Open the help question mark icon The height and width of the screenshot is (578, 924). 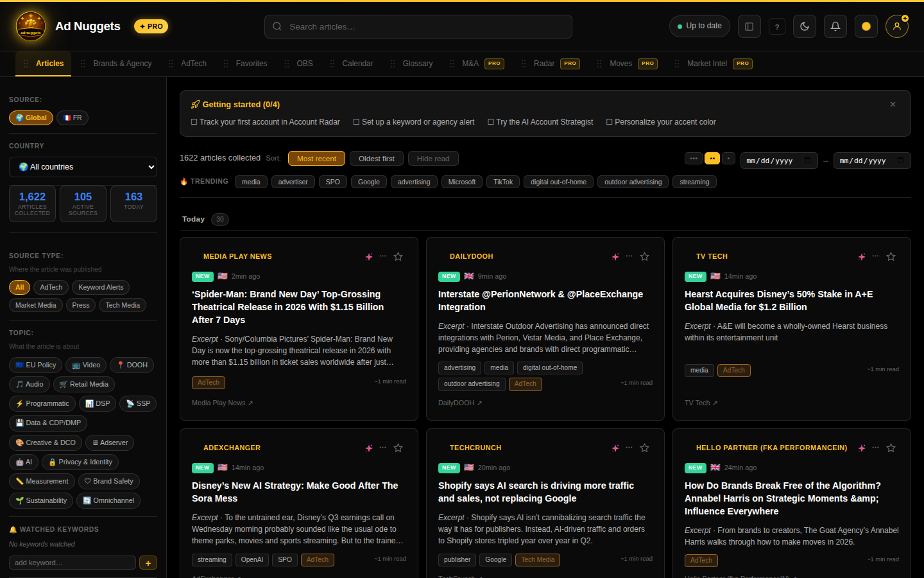pyautogui.click(x=777, y=26)
